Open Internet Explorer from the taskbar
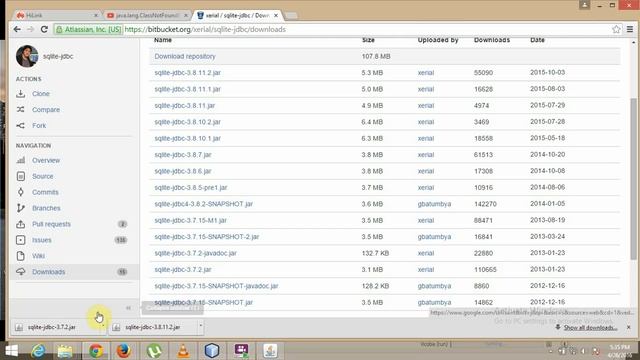This screenshot has height=360, width=640. [38, 351]
